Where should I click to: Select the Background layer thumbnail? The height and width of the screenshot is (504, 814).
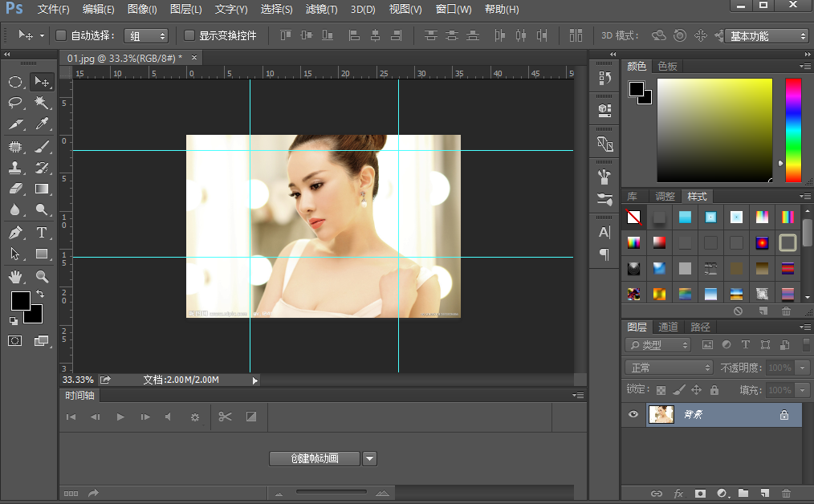pos(661,414)
